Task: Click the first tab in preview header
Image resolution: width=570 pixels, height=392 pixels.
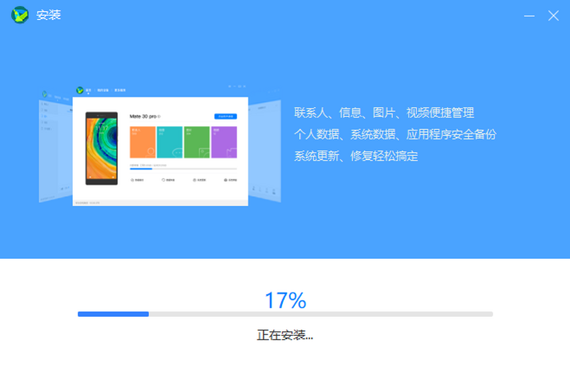Action: tap(89, 90)
